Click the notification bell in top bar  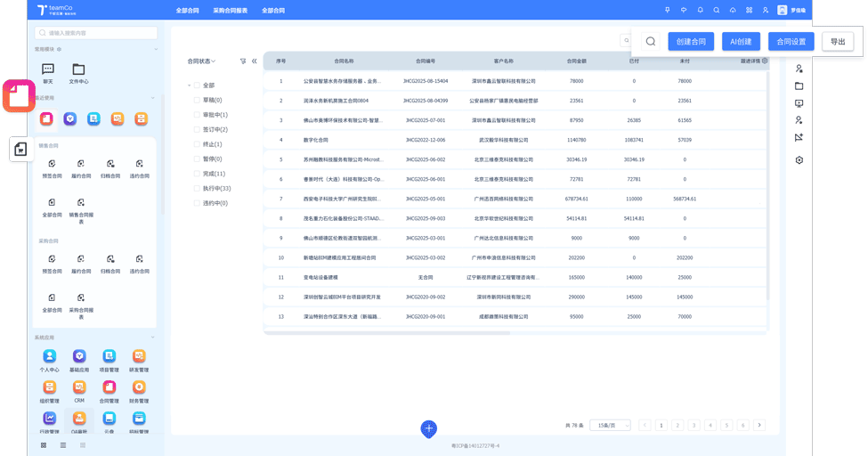(x=700, y=10)
